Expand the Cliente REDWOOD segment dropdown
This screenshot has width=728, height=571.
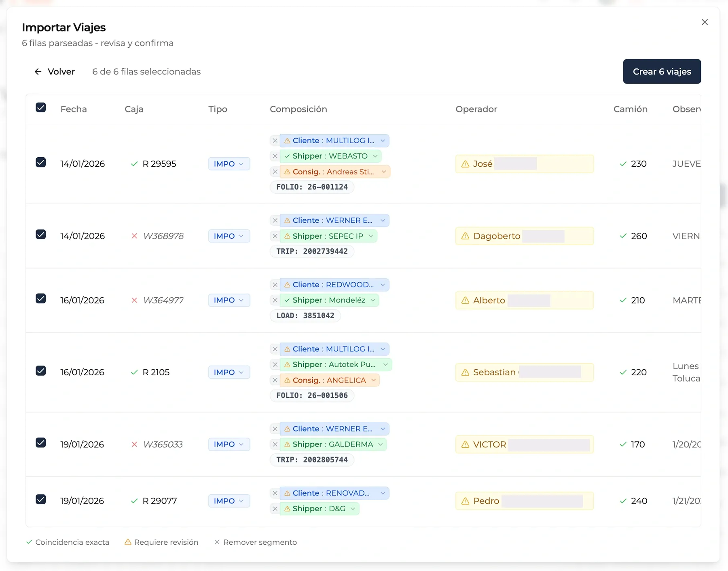click(x=383, y=284)
